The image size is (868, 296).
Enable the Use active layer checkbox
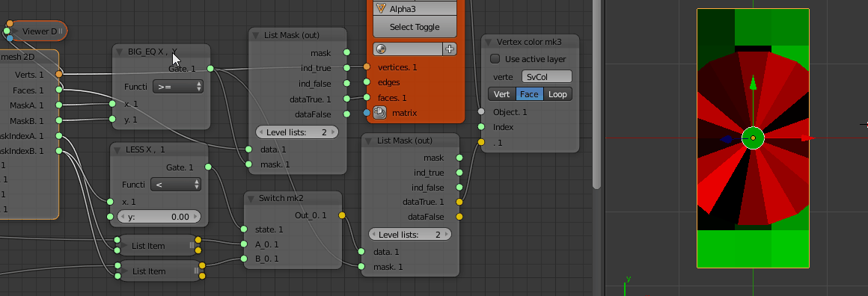click(495, 58)
